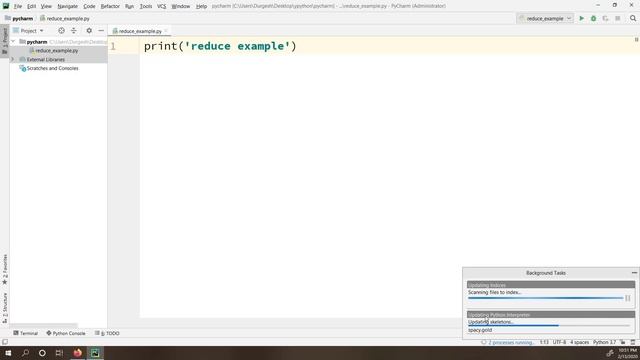Click the green Debug bug icon

tap(593, 18)
